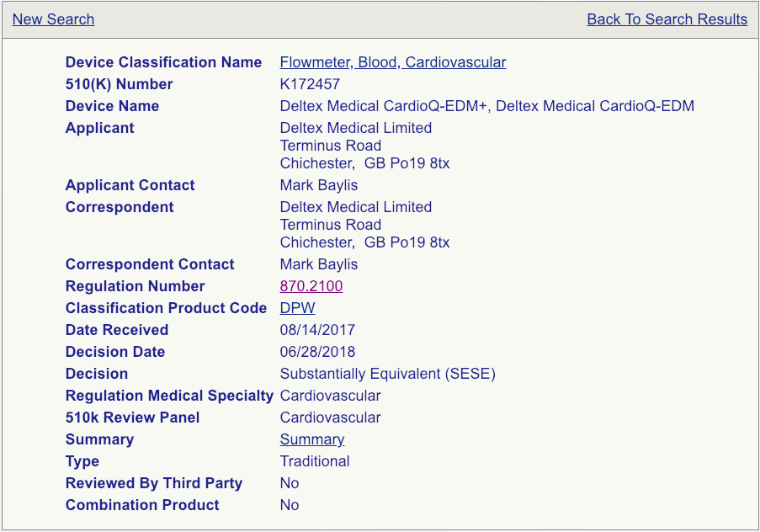Select the 510(K) Number K172457 text
760x532 pixels.
pos(310,84)
